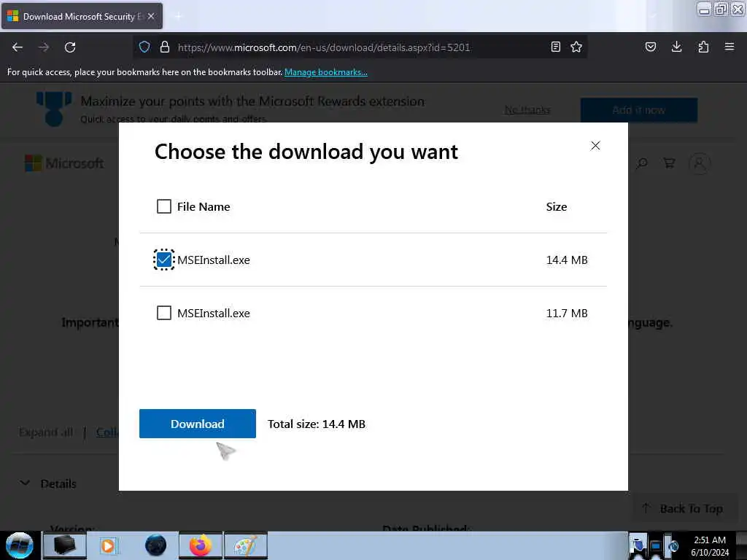Click the Forward navigation arrow
Viewport: 747px width, 560px height.
(44, 47)
